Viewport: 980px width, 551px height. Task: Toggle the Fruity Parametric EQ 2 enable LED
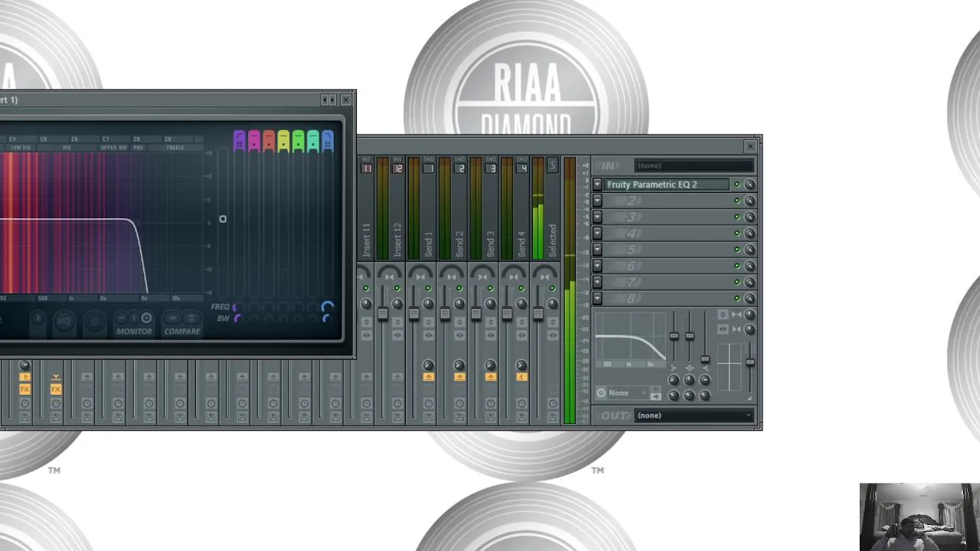[737, 184]
